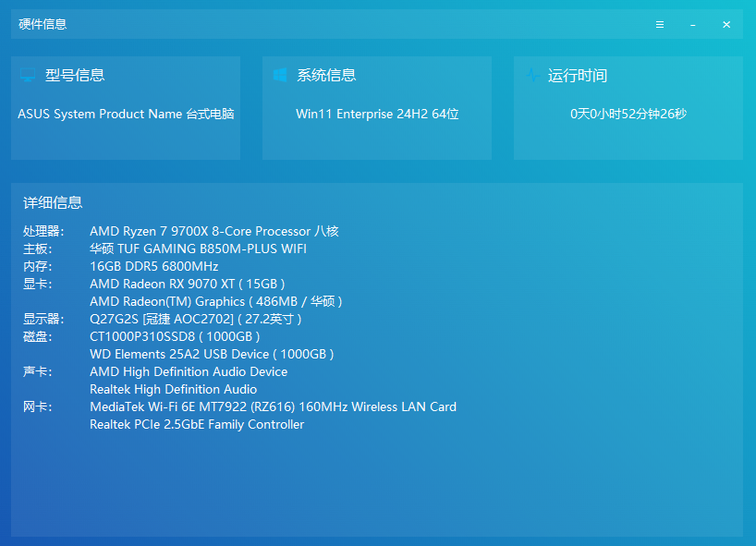Select 华硕 TUF GAMING B850M-PLUS WIFI entry
Viewport: 756px width, 546px height.
198,249
